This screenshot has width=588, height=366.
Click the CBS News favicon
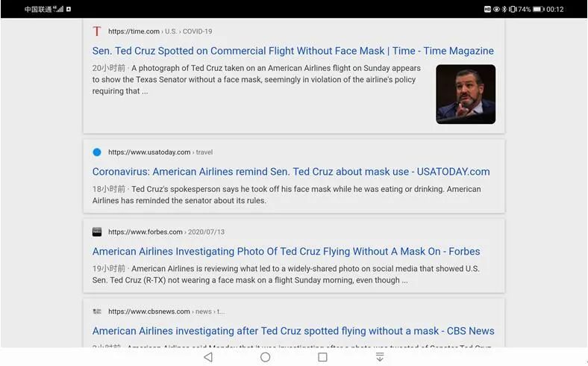click(x=97, y=311)
